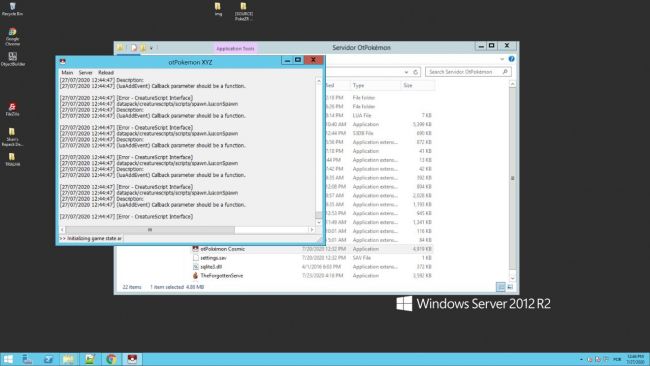The height and width of the screenshot is (366, 650).
Task: Click the settings.sav file icon
Action: click(195, 258)
